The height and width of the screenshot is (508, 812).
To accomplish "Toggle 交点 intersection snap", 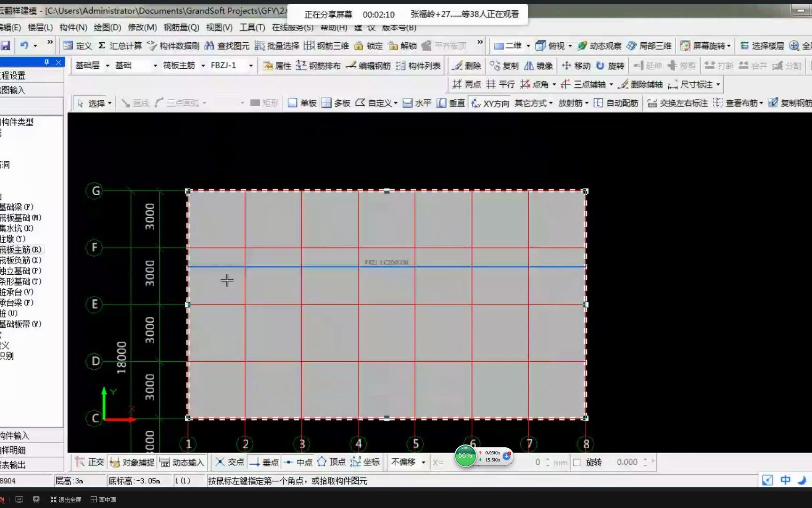I will [x=230, y=462].
